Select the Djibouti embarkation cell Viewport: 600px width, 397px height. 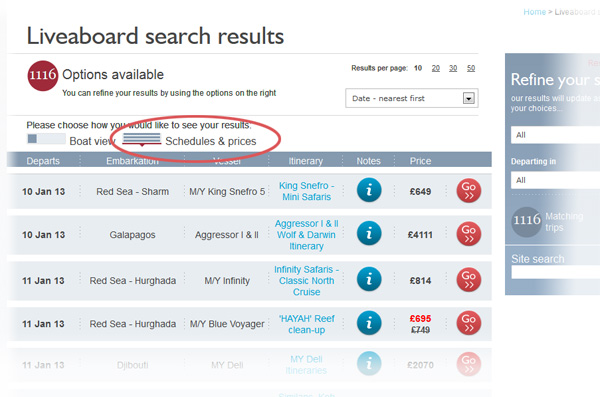132,365
